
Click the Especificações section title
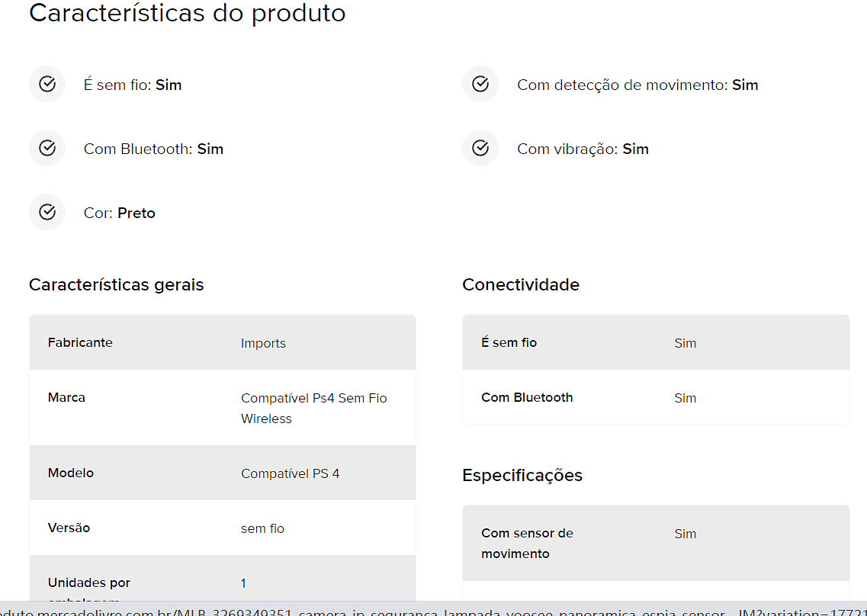coord(522,476)
